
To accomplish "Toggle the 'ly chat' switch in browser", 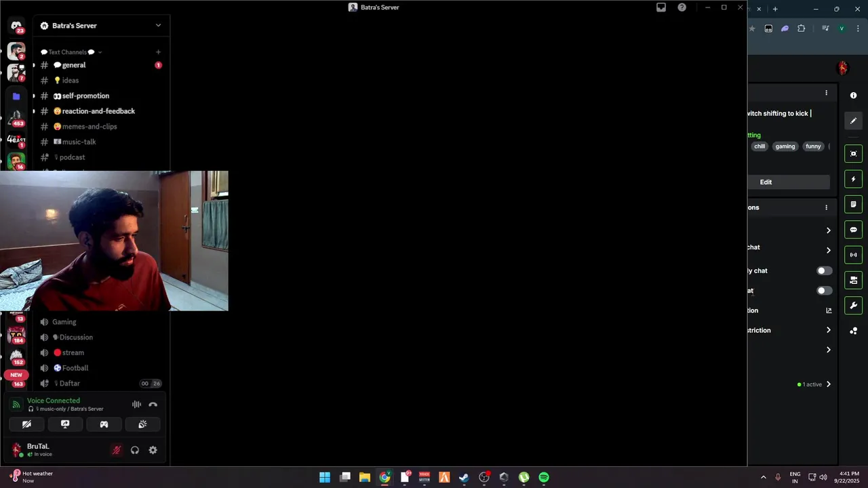I will click(x=824, y=270).
